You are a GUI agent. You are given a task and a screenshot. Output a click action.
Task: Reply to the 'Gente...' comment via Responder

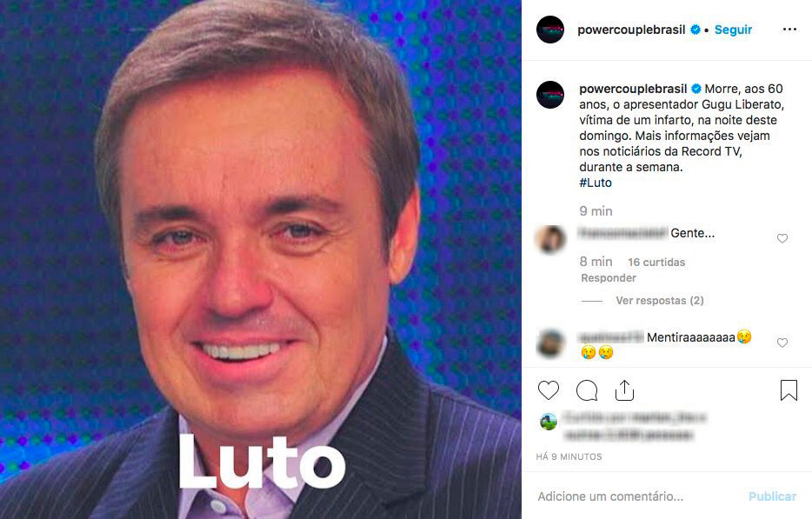point(609,278)
